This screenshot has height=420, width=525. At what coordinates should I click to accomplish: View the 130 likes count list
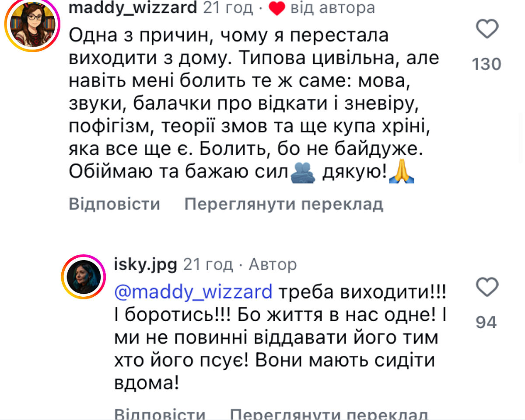point(486,64)
